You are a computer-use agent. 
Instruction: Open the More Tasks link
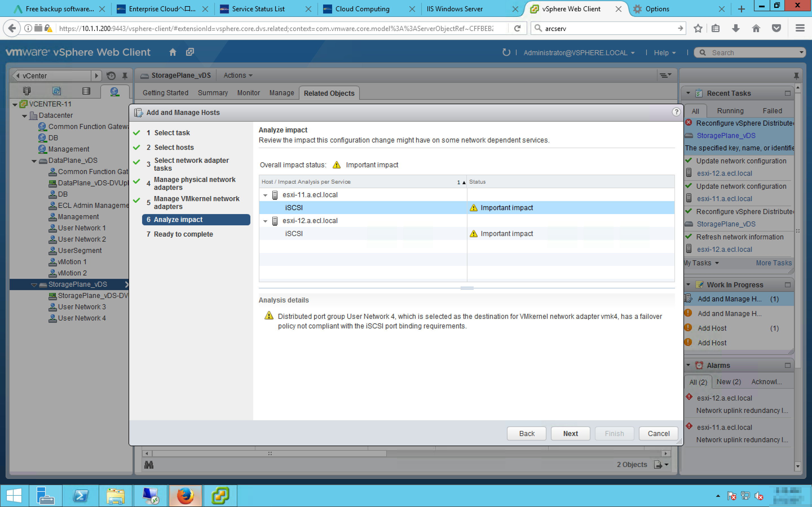(773, 263)
